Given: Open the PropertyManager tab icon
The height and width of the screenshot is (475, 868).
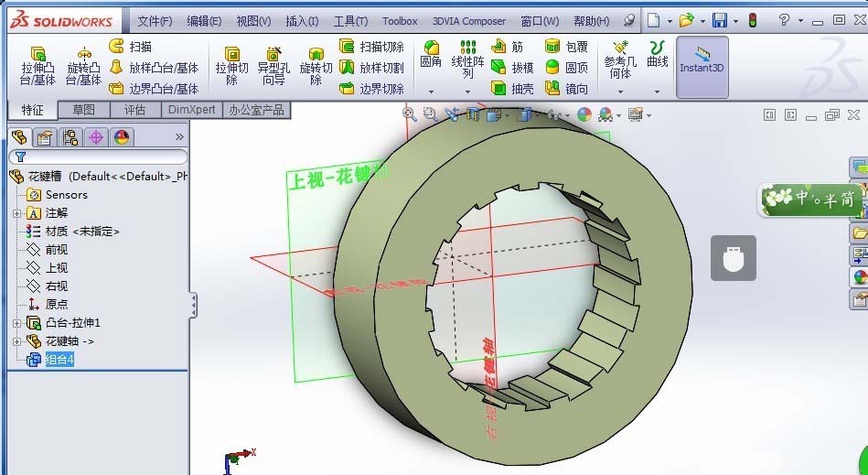Looking at the screenshot, I should 45,136.
